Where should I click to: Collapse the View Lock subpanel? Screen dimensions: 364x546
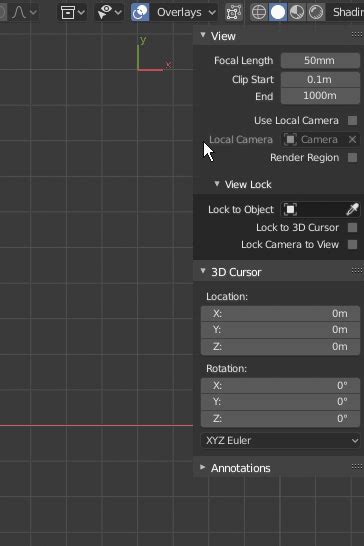(217, 184)
